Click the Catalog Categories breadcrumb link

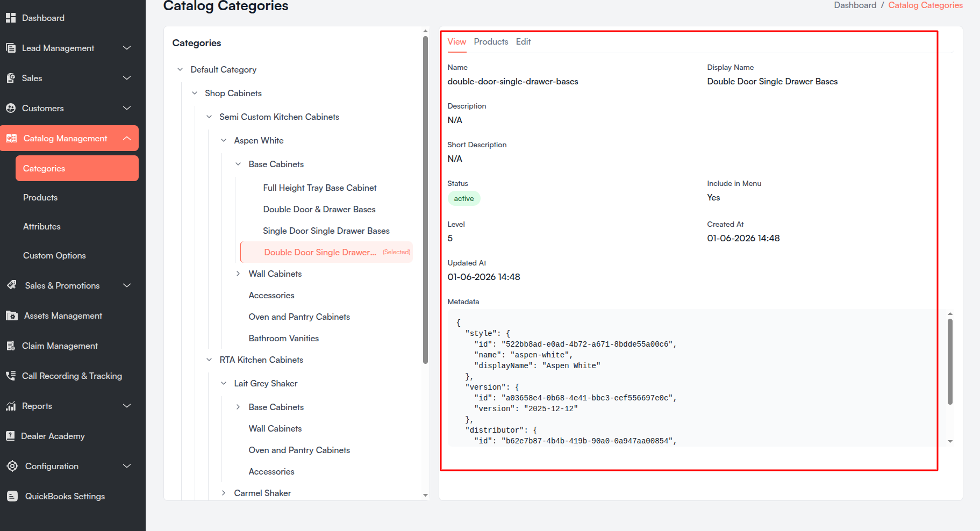(925, 5)
